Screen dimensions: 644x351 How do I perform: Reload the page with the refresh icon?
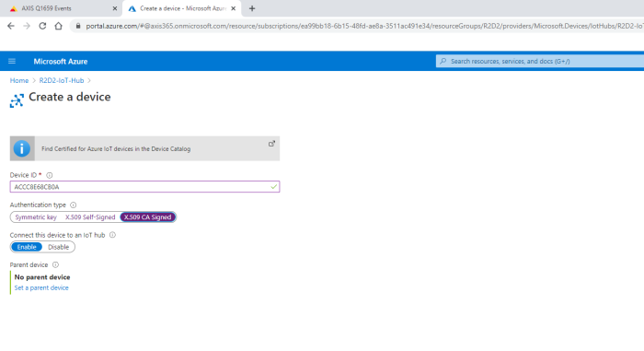pyautogui.click(x=42, y=26)
